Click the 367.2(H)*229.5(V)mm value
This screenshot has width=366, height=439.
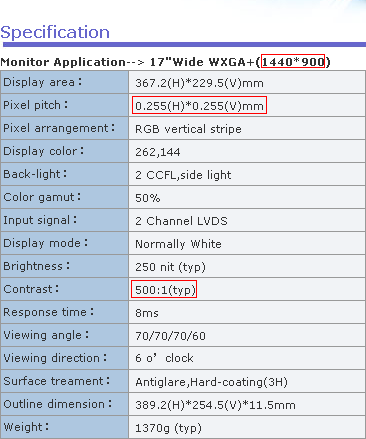[x=199, y=83]
